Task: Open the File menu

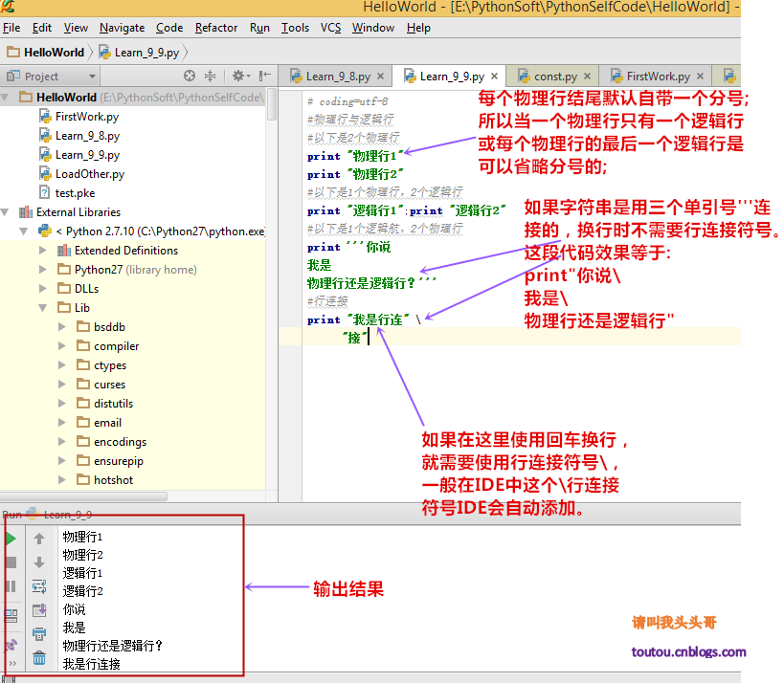Action: pyautogui.click(x=11, y=28)
